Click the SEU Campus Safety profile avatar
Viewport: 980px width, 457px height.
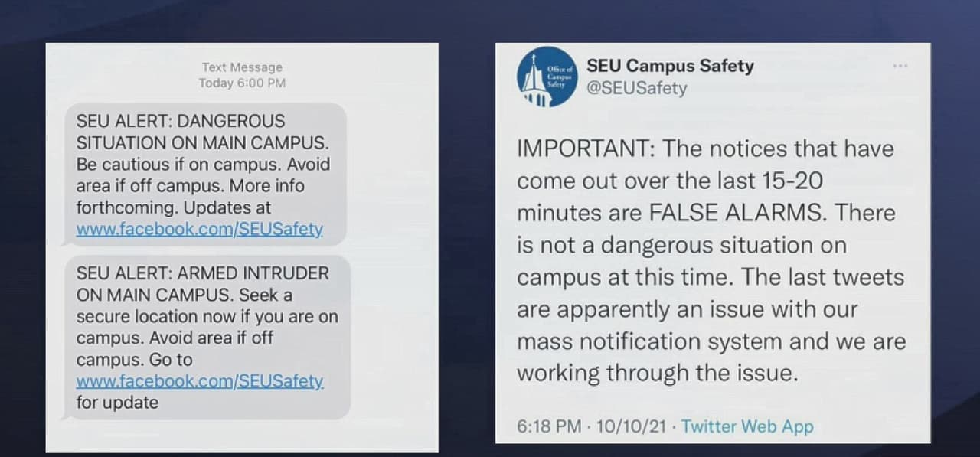click(546, 78)
